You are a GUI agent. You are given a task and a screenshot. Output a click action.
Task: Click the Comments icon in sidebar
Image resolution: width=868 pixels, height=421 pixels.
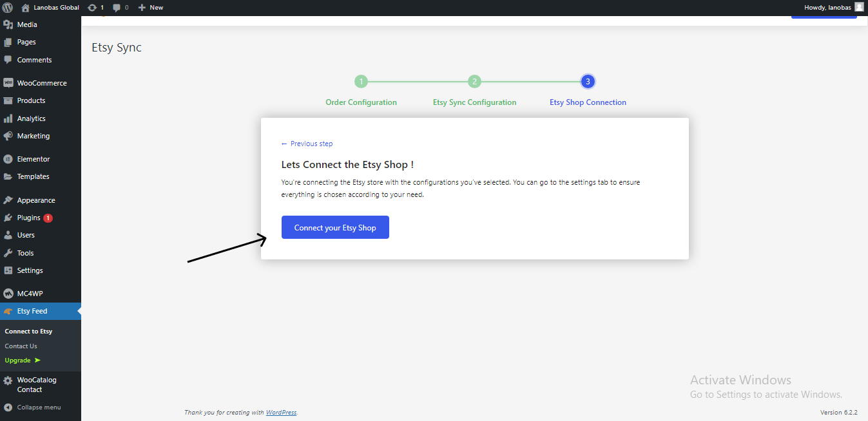coord(8,60)
